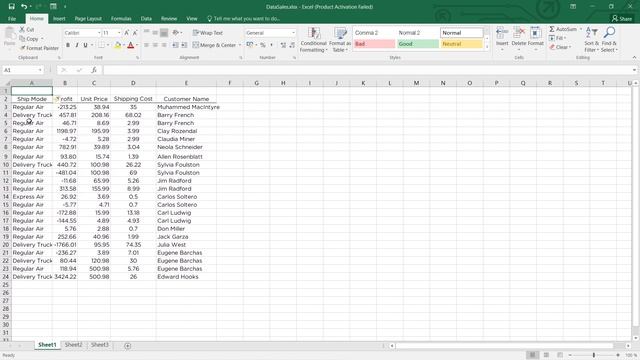Screen dimensions: 640x360
Task: Select the cell containing Edward Hooks
Action: [186, 277]
